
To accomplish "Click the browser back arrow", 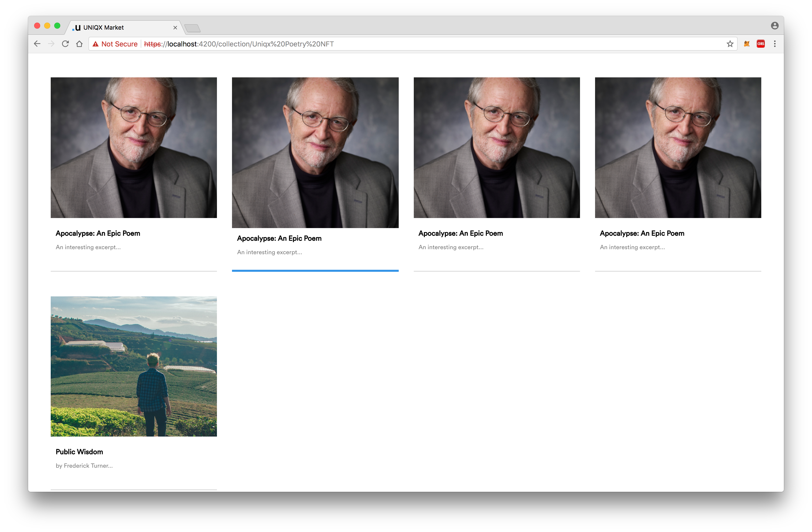I will point(37,44).
